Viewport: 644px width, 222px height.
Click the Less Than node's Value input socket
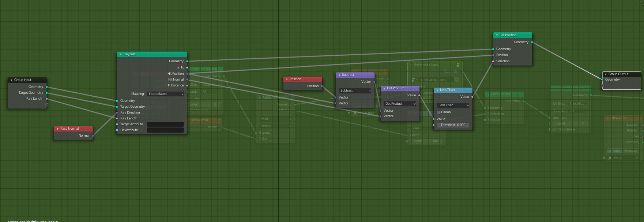pyautogui.click(x=434, y=119)
